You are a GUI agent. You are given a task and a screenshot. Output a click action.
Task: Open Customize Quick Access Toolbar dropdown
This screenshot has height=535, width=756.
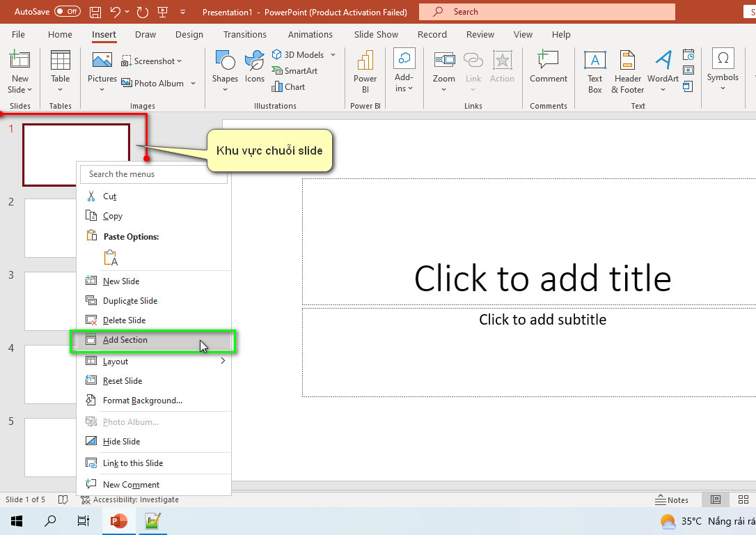(182, 12)
